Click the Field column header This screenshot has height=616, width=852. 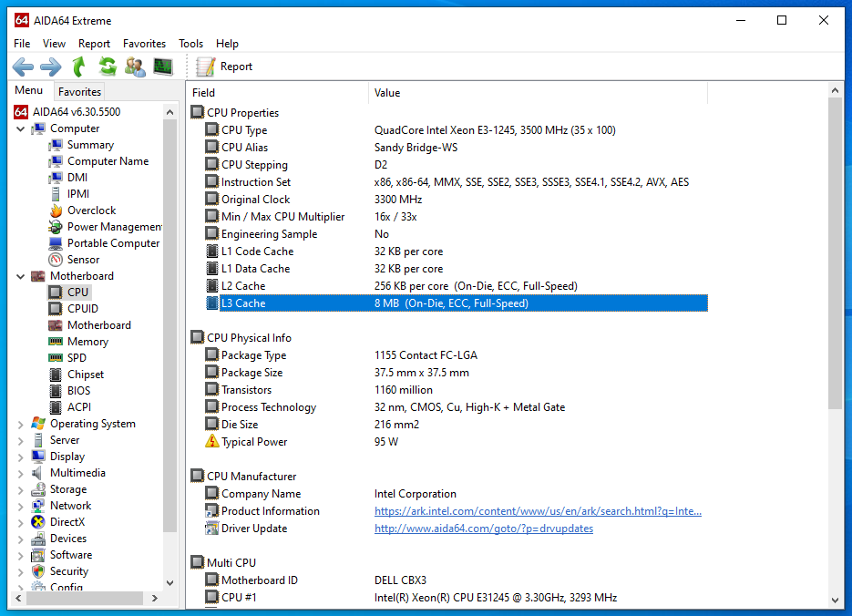(x=278, y=93)
